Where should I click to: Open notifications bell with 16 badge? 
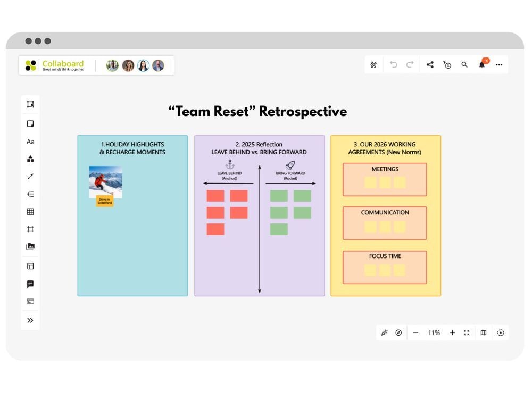pos(482,64)
